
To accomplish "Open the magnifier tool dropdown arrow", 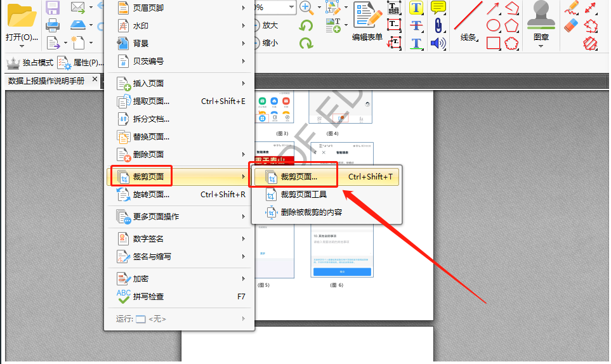I will [x=319, y=7].
